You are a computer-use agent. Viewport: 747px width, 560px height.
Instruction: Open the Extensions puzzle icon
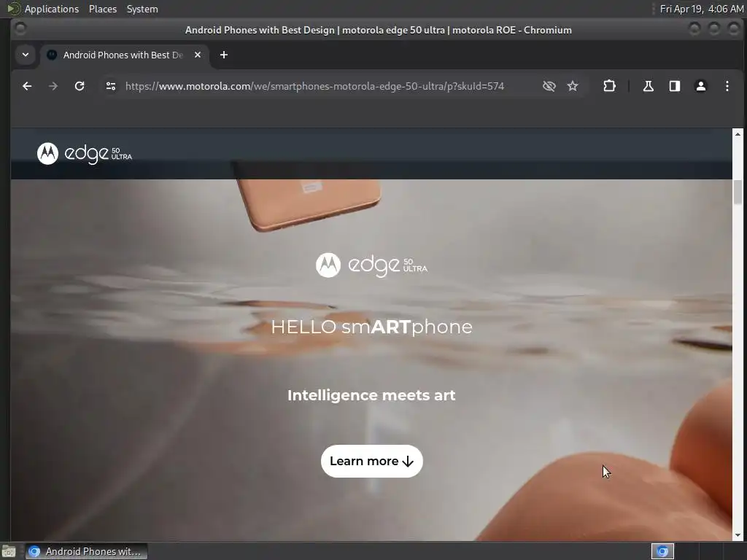609,86
